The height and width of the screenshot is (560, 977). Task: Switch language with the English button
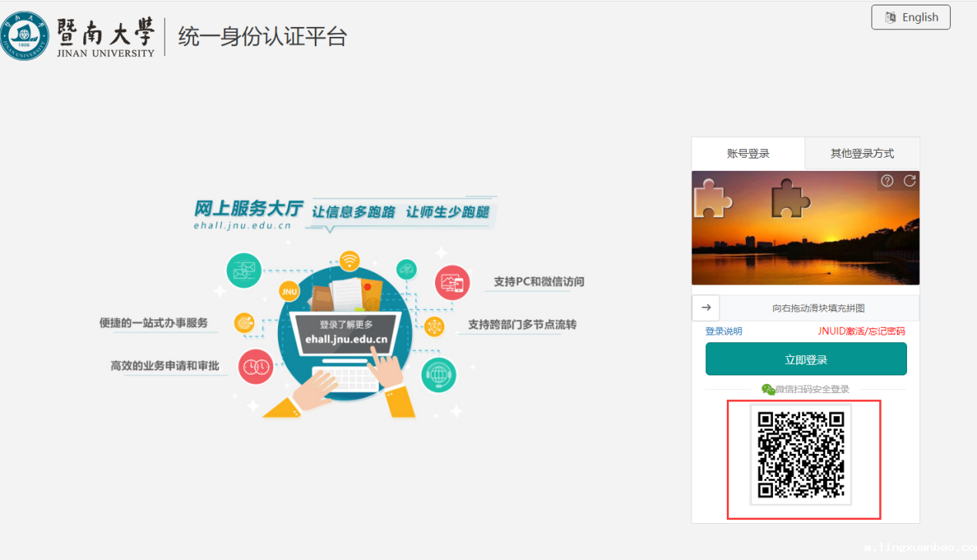[911, 17]
